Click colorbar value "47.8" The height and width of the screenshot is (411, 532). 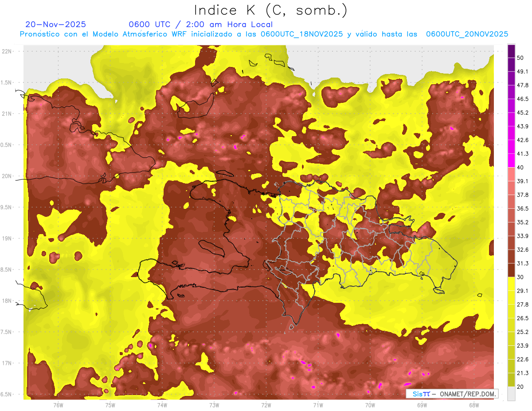pyautogui.click(x=523, y=85)
